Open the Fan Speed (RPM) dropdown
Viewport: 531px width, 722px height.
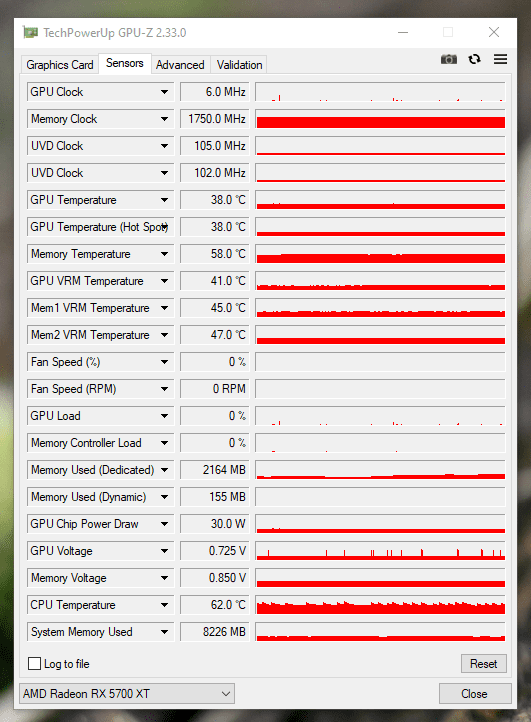pyautogui.click(x=164, y=389)
